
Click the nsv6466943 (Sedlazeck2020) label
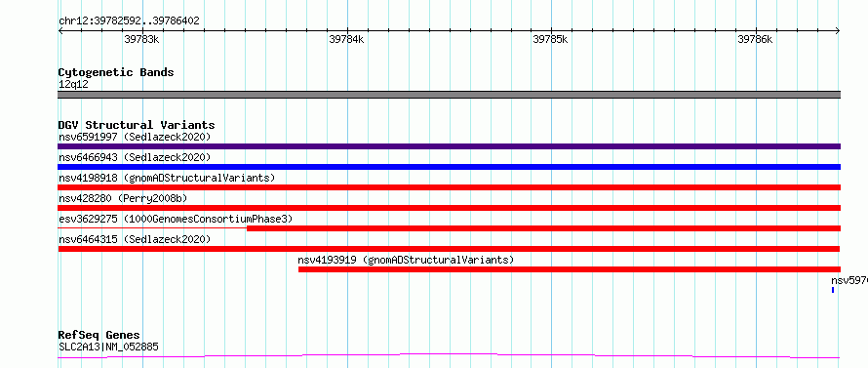pyautogui.click(x=135, y=157)
